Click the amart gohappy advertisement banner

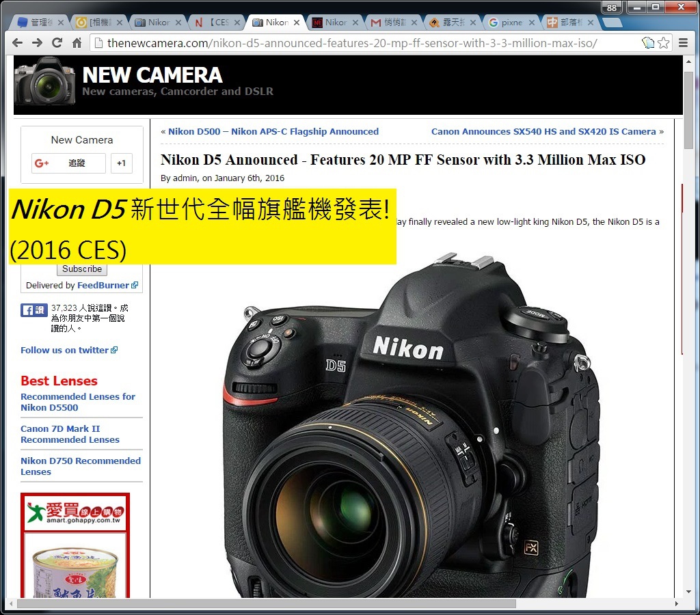pos(75,512)
